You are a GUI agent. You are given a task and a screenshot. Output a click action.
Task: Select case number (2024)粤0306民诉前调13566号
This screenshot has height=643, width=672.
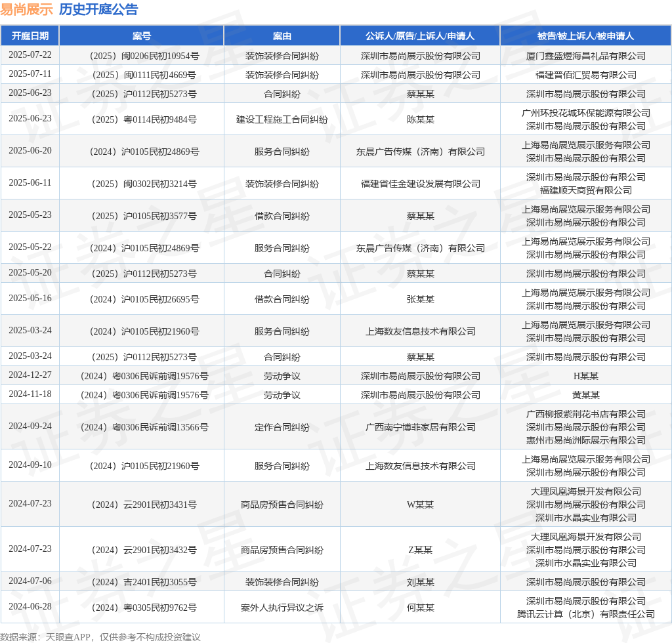pyautogui.click(x=144, y=427)
